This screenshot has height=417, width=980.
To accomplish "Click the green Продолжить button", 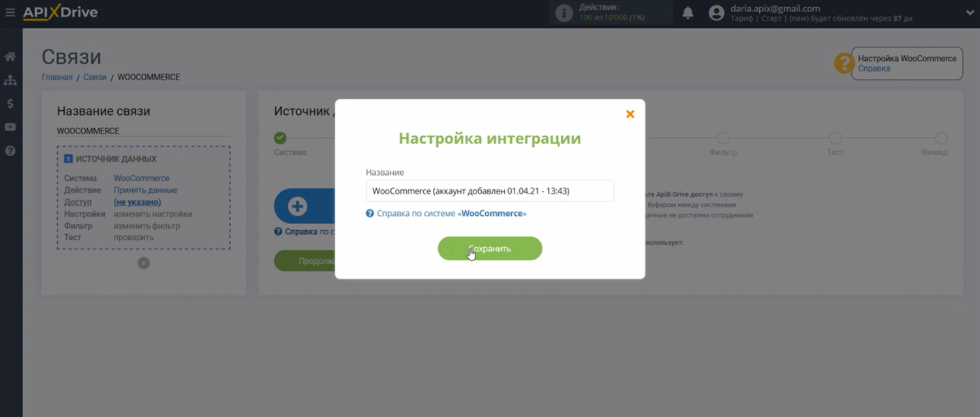I will [305, 261].
